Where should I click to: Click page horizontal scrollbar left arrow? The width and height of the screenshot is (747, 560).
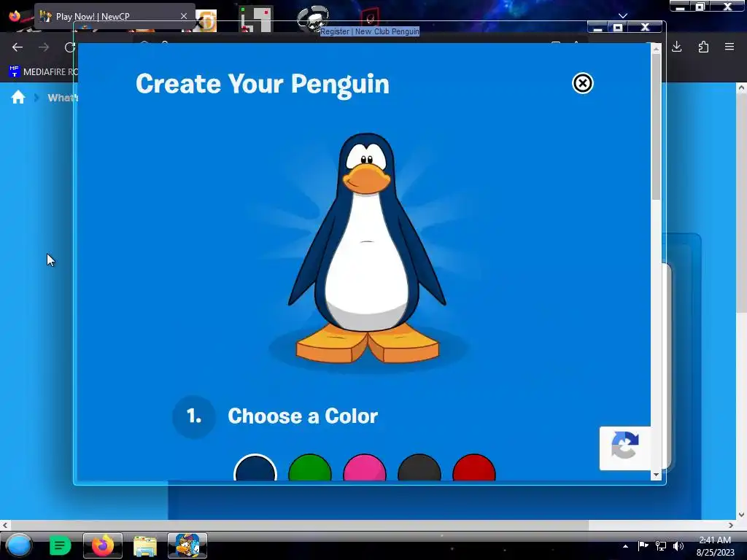pyautogui.click(x=5, y=525)
